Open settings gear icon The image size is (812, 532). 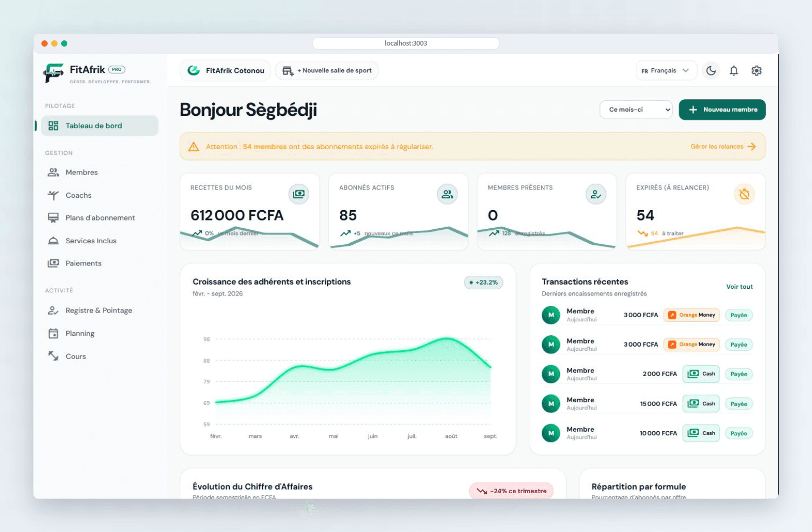(x=757, y=70)
